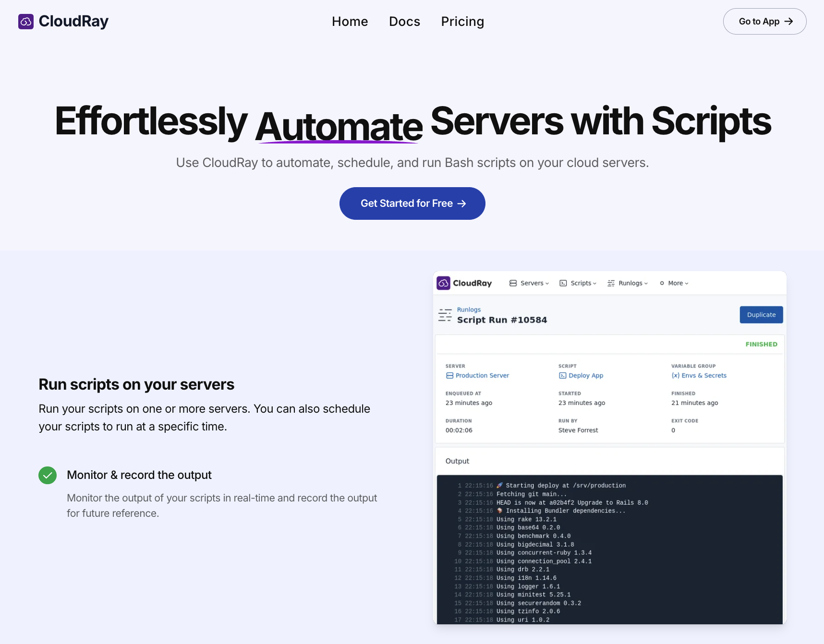Screen dimensions: 824x644
Task: Click the (x) icon next to Envs & Secrets
Action: tap(675, 375)
